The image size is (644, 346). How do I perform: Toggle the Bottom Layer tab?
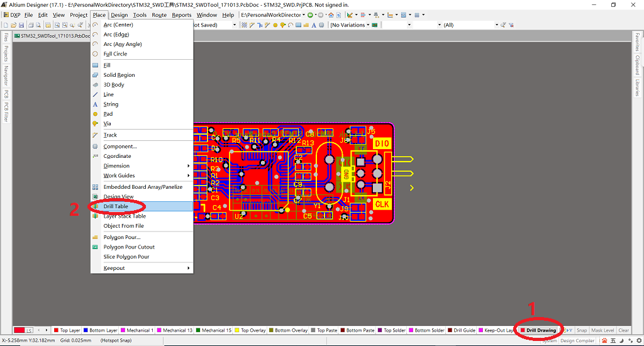[100, 330]
